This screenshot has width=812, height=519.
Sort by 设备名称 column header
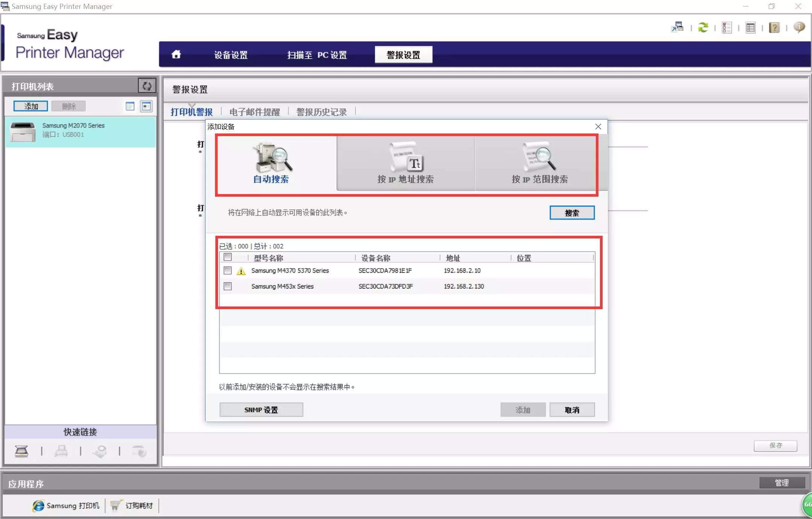tap(376, 258)
